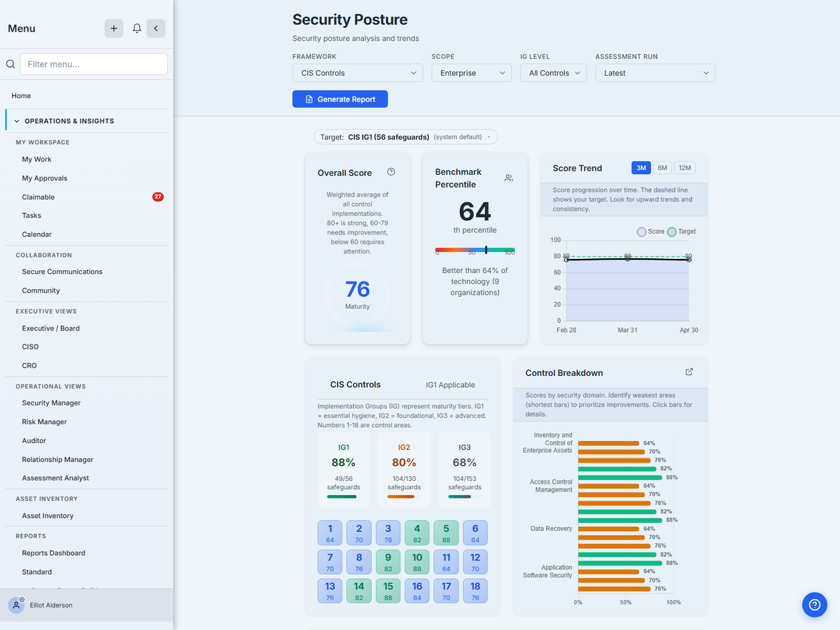Select CIS control tile 14
The image size is (840, 630).
(359, 591)
